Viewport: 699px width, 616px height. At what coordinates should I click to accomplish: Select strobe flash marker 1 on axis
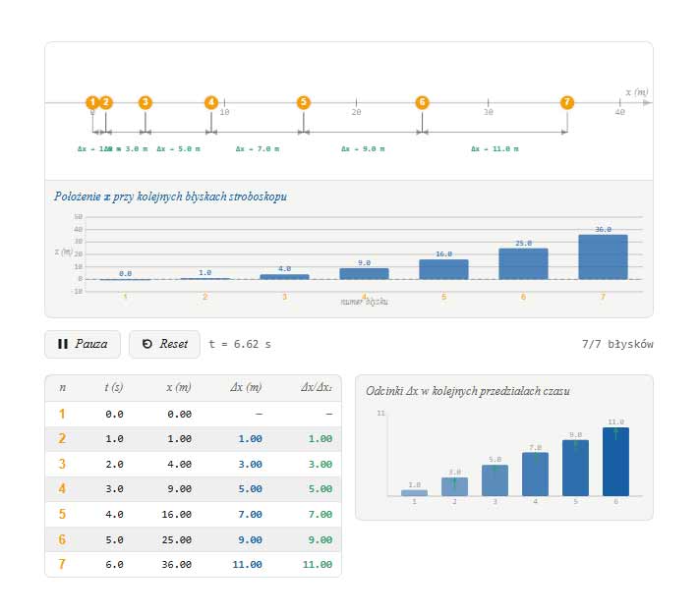click(x=92, y=102)
